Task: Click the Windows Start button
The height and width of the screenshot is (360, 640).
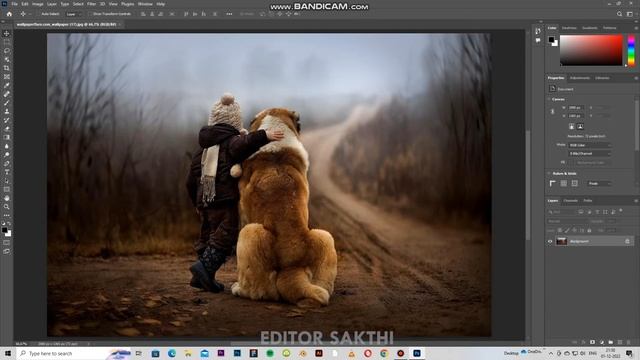Action: click(x=8, y=353)
